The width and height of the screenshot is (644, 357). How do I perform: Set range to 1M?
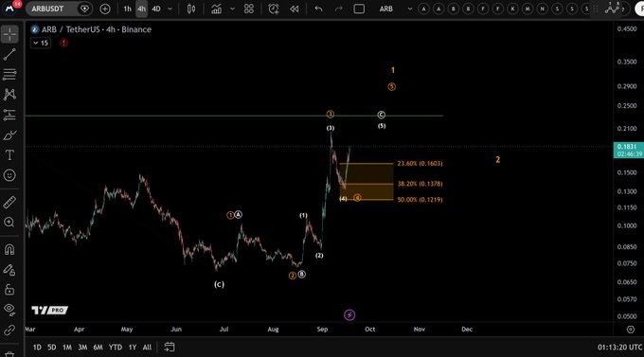point(67,348)
